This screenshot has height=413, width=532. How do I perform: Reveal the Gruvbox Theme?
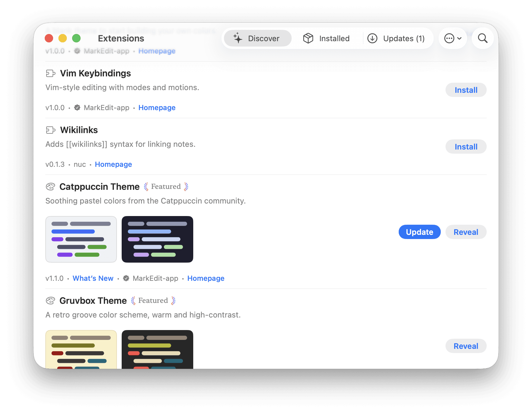pos(466,346)
